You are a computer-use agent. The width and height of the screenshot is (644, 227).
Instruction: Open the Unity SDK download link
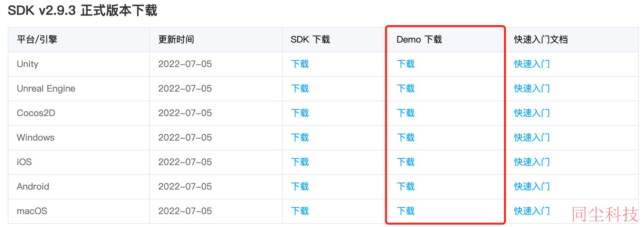300,64
